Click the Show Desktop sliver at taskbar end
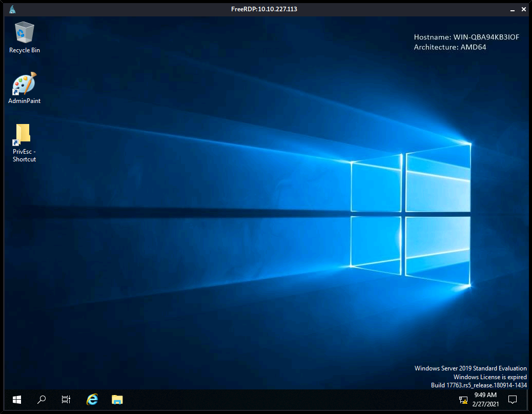This screenshot has height=414, width=532. click(x=527, y=400)
